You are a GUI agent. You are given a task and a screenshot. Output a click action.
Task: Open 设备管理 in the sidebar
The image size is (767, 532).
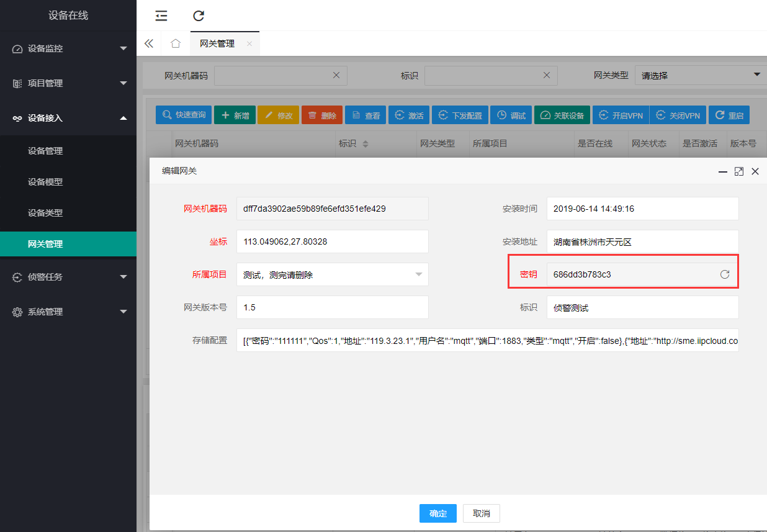tap(68, 151)
